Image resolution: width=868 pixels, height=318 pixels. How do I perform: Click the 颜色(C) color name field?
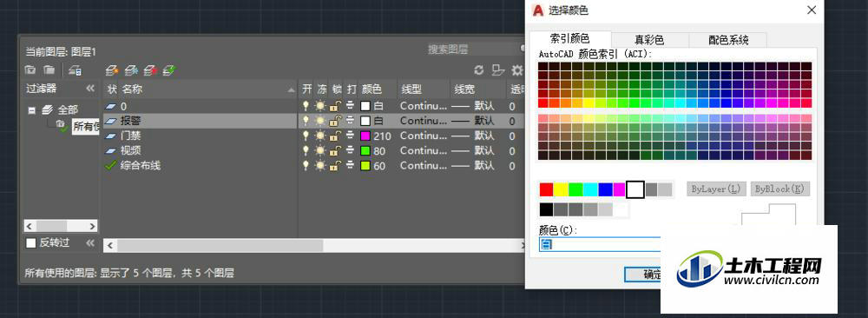pyautogui.click(x=600, y=244)
